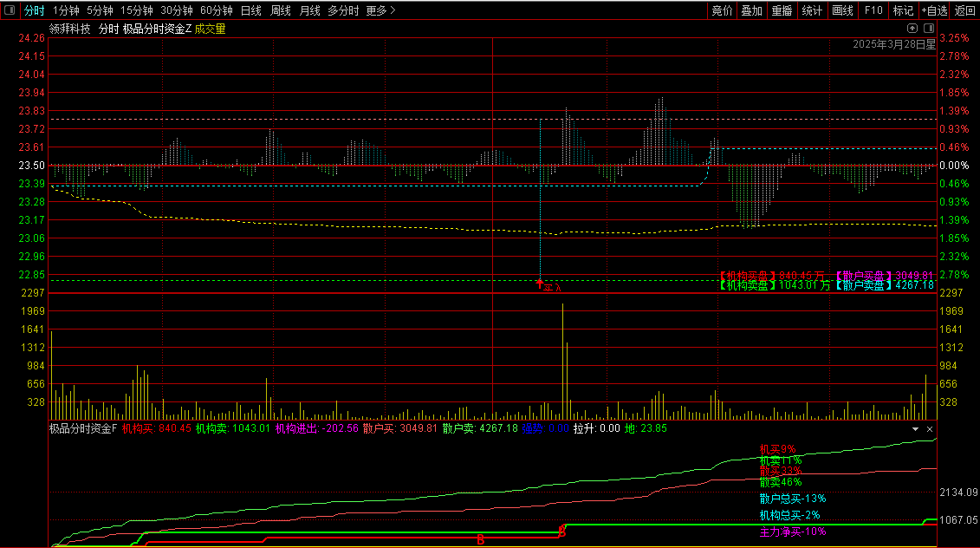Switch to 1分钟 chart period
The width and height of the screenshot is (980, 548).
pyautogui.click(x=66, y=10)
